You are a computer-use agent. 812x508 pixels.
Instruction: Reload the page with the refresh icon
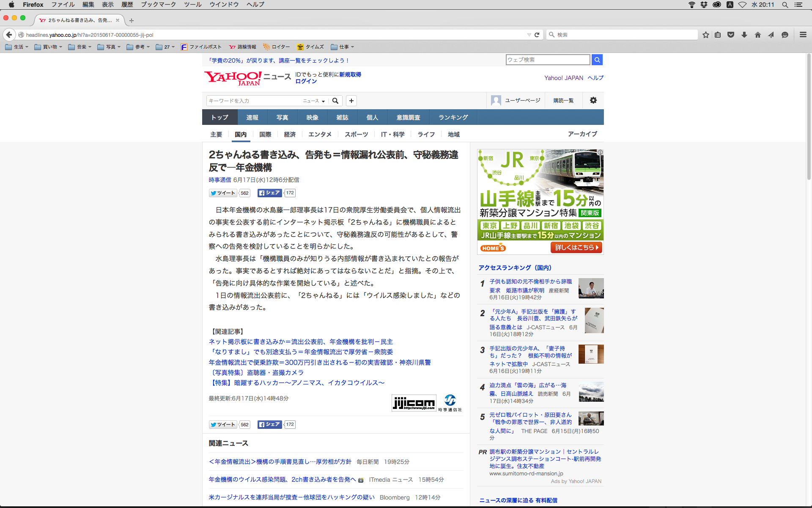(x=537, y=35)
